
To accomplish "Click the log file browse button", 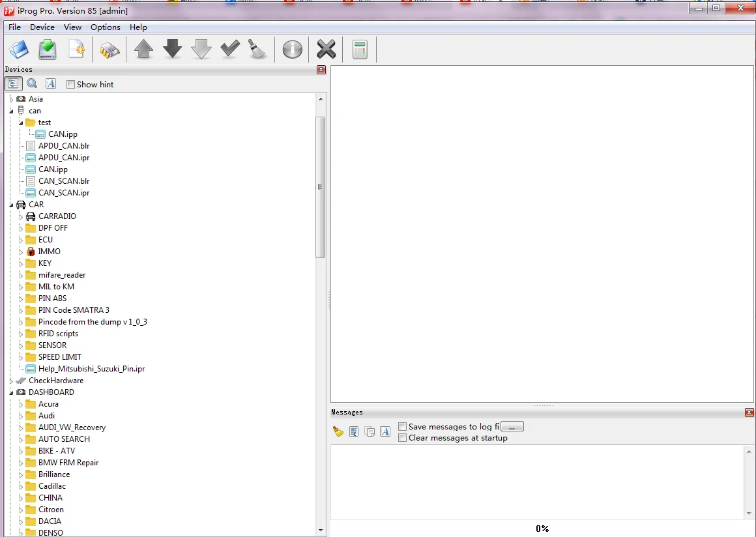I will click(x=512, y=427).
